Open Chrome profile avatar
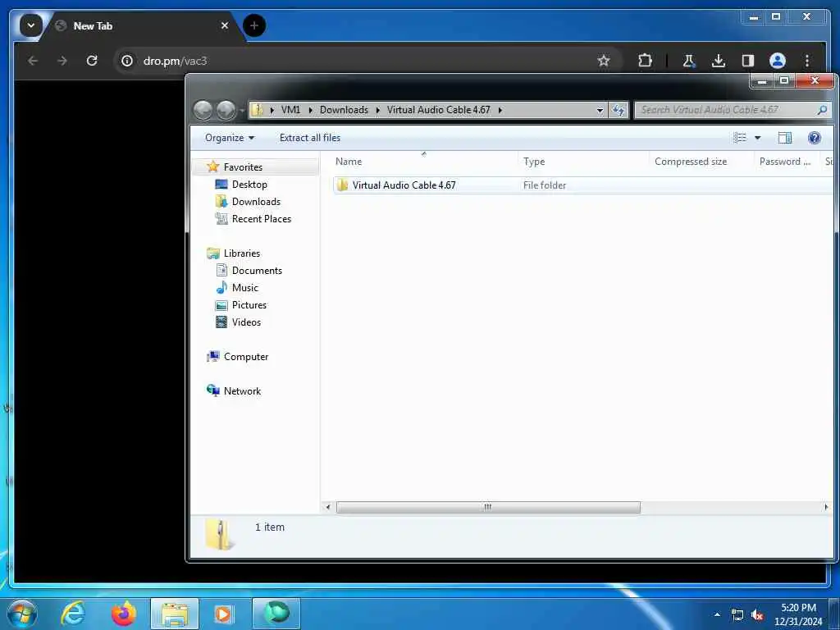This screenshot has height=630, width=840. point(778,61)
